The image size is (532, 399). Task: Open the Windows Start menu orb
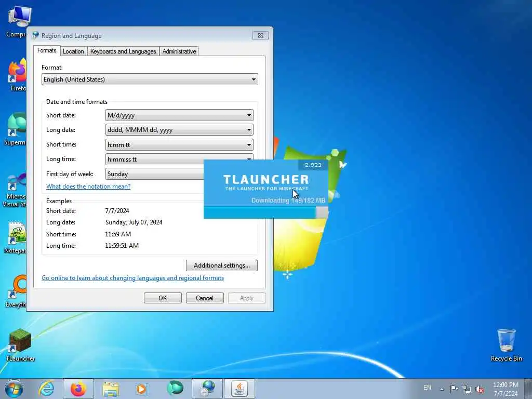14,389
